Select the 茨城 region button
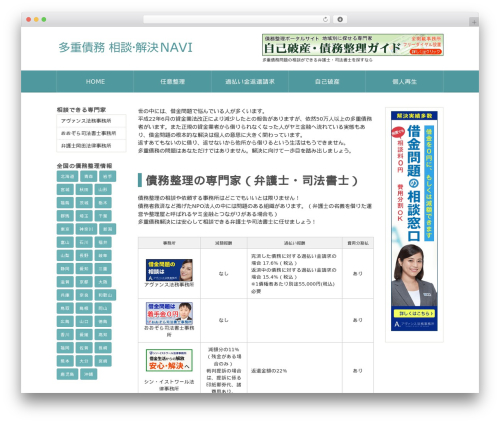The width and height of the screenshot is (500, 423). point(84,203)
